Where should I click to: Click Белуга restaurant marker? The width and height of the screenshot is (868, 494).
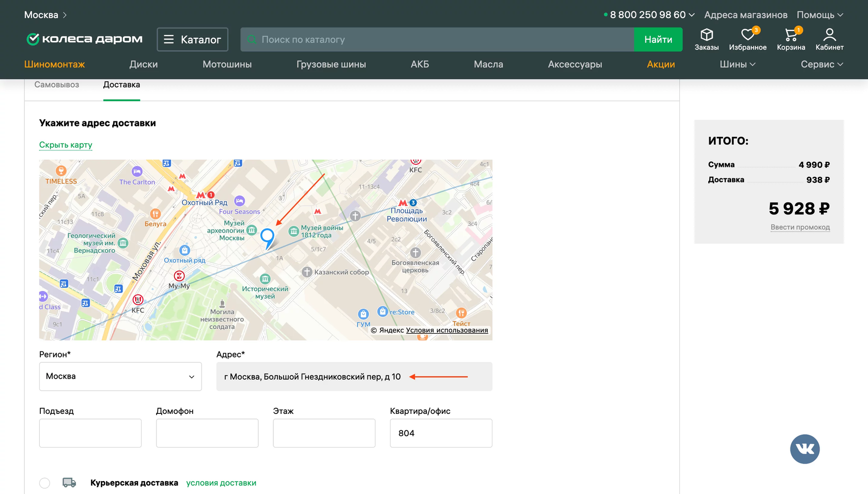click(156, 213)
